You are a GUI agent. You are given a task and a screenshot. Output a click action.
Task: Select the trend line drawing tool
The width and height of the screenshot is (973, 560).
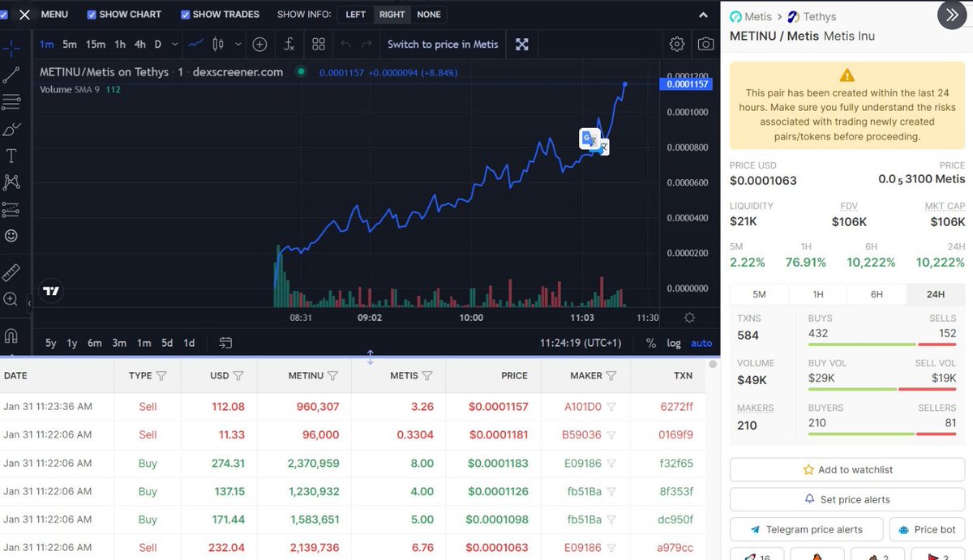coord(11,75)
